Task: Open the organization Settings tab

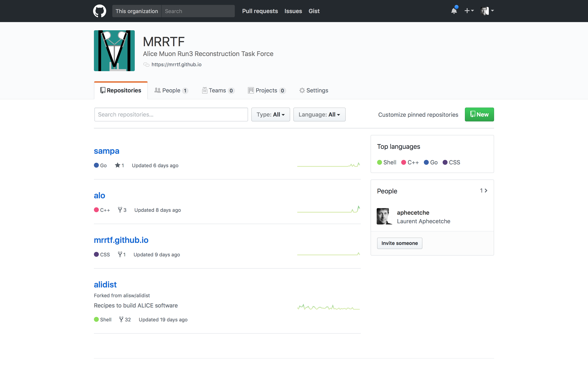Action: 314,91
